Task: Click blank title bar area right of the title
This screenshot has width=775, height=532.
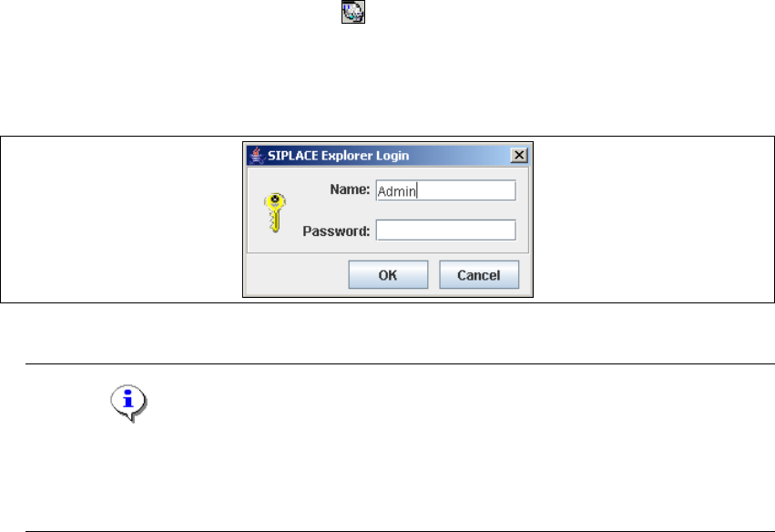Action: tap(460, 155)
